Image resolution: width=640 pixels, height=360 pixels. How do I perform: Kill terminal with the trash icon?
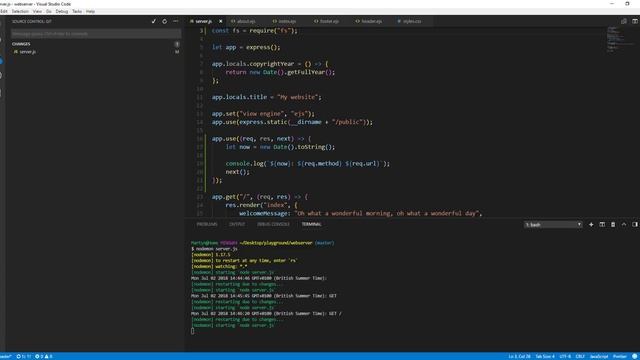pos(613,224)
